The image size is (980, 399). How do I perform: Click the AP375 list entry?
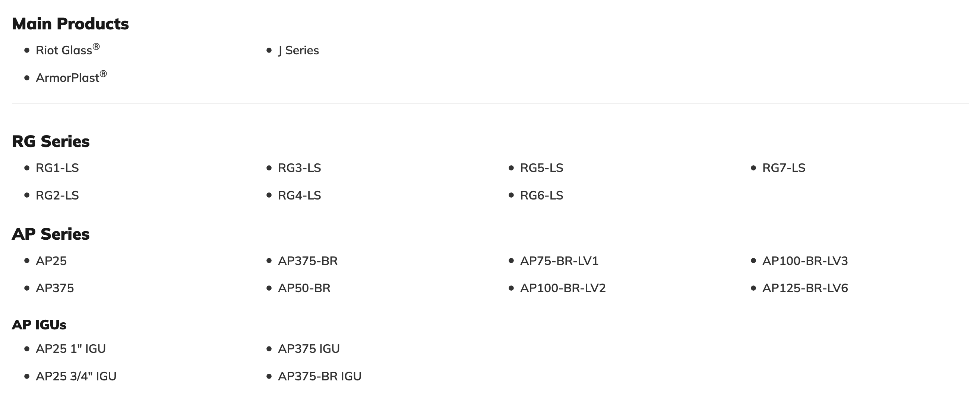point(55,288)
